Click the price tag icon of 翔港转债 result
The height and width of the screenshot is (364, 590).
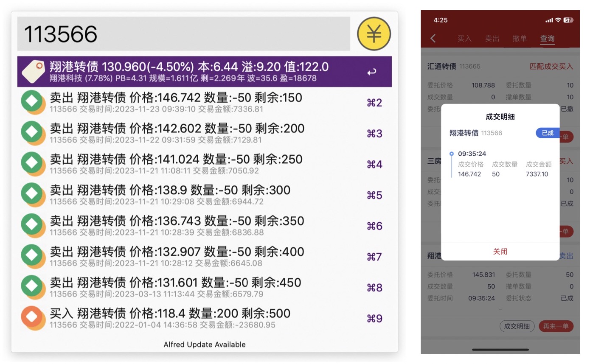click(x=33, y=72)
